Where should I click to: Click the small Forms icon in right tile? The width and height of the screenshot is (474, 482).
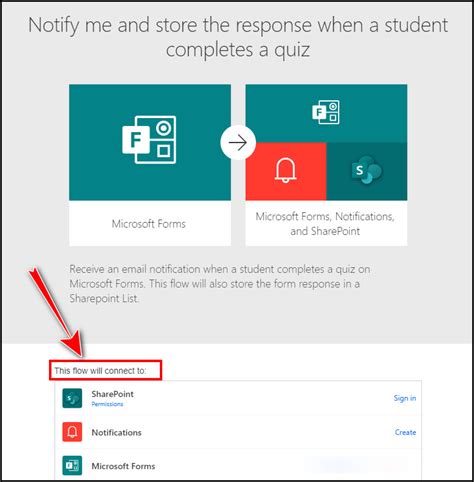coord(326,112)
